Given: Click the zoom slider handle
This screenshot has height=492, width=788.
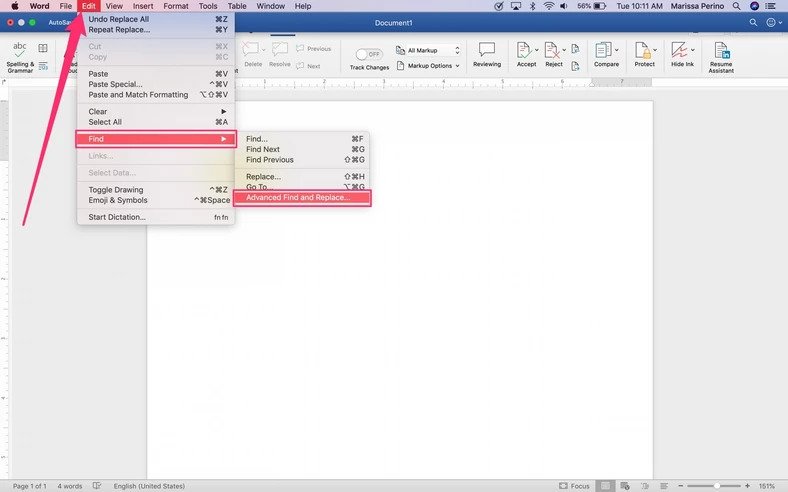Looking at the screenshot, I should coord(717,486).
